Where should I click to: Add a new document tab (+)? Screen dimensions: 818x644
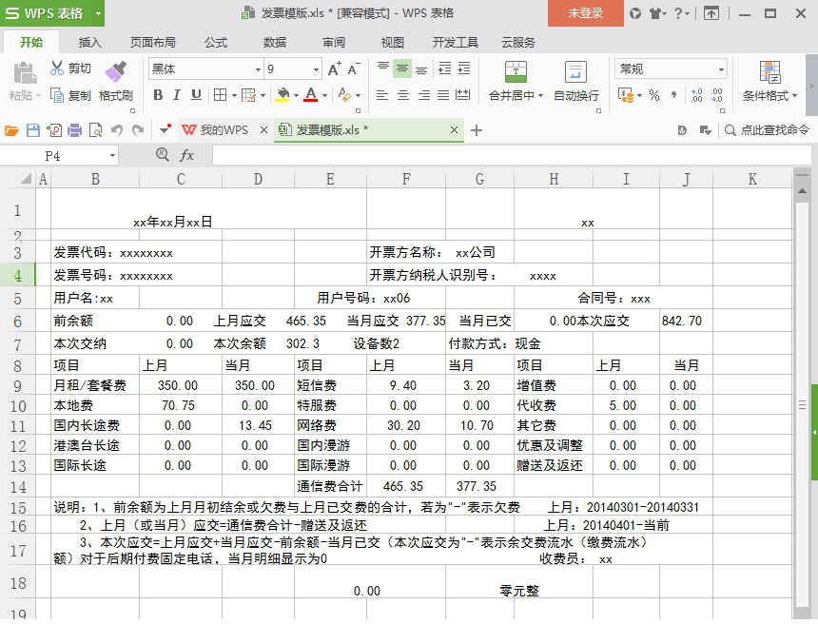pyautogui.click(x=477, y=130)
